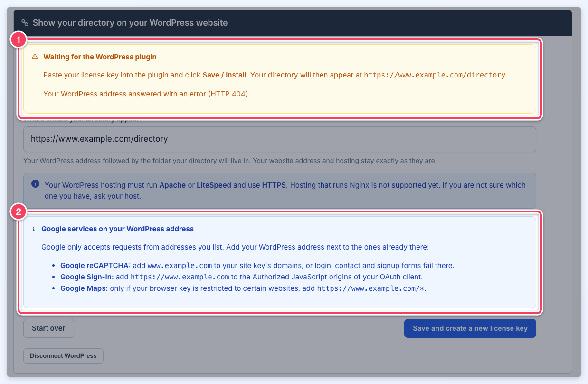Click the header title 'Show your directory on your WordPress website'

pos(130,23)
